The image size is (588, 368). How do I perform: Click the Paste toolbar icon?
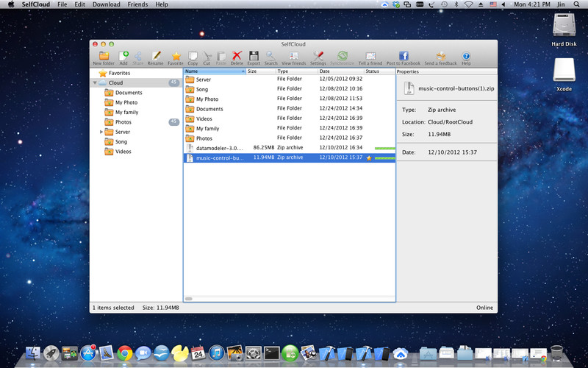[x=221, y=58]
